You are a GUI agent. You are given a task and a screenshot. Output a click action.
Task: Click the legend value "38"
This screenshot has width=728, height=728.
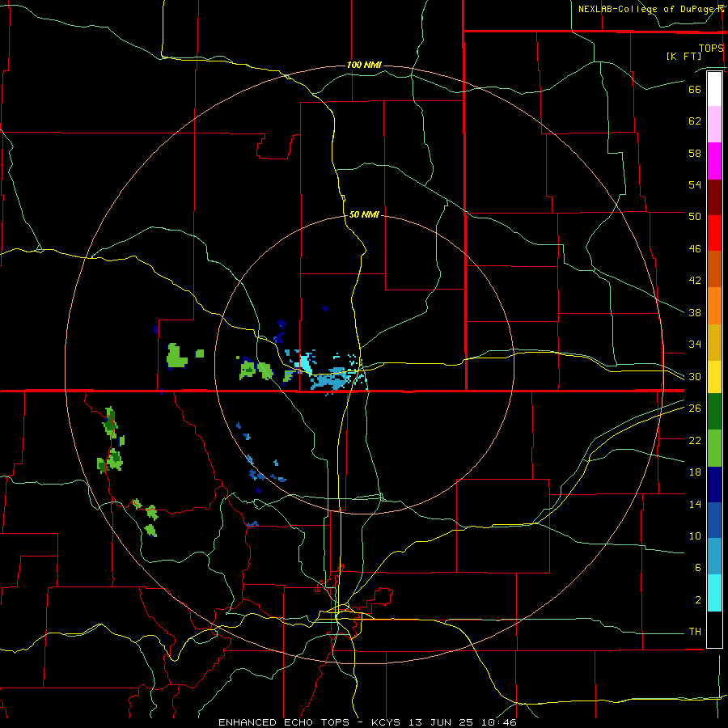[x=695, y=312]
